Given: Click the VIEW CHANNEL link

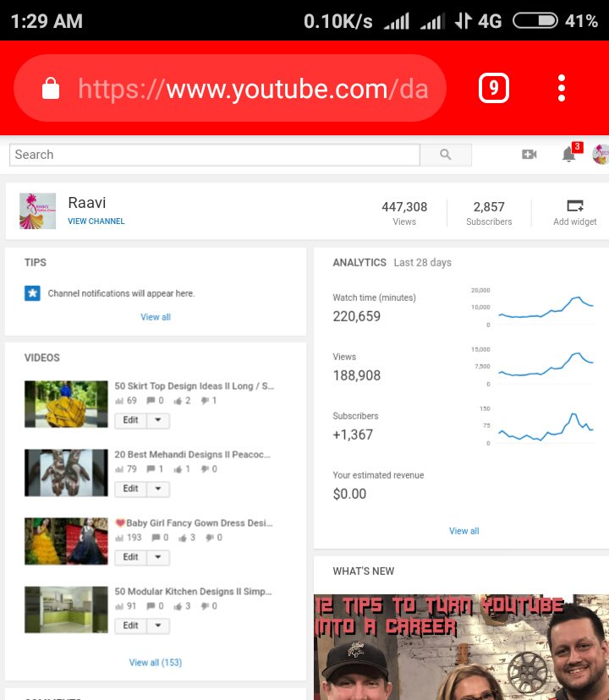Looking at the screenshot, I should click(x=96, y=221).
